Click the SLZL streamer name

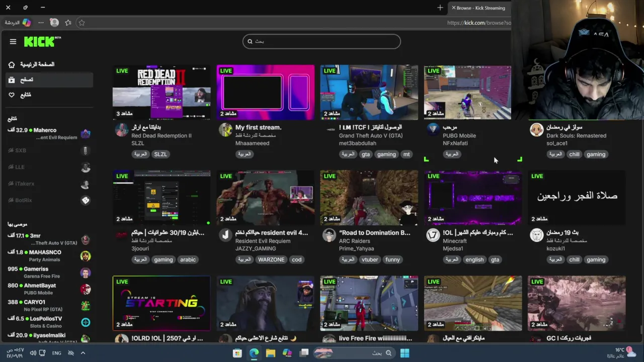pyautogui.click(x=138, y=143)
